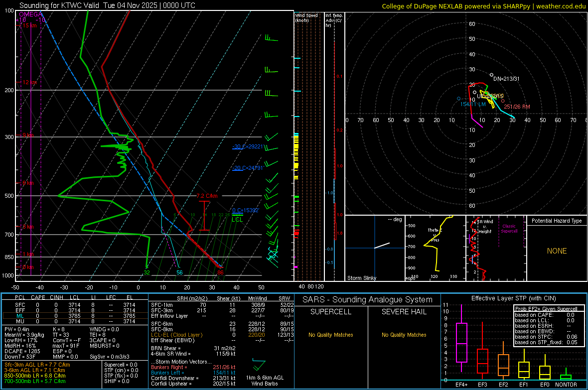Screen dimensions: 588x390
Task: Click the 'Supercell = 0.0' composite value
Action: pos(121,365)
